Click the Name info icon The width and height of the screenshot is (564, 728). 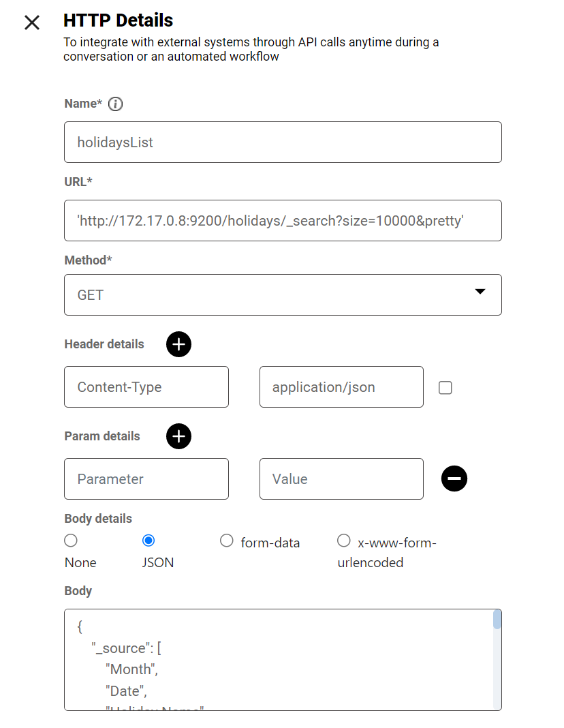[116, 104]
